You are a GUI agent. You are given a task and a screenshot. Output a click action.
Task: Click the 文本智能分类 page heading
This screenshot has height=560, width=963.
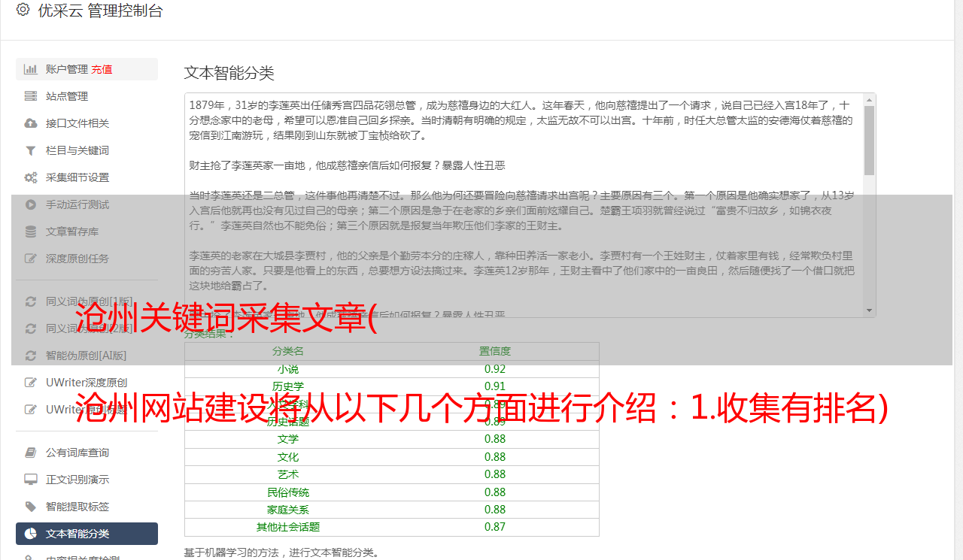point(229,73)
